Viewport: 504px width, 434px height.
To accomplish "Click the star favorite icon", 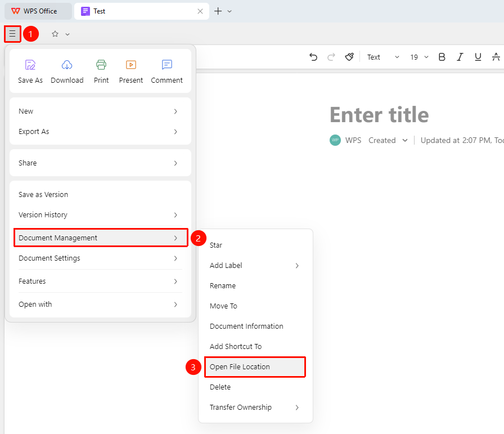I will [55, 34].
